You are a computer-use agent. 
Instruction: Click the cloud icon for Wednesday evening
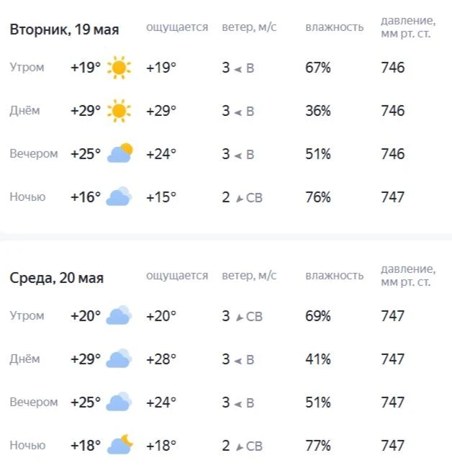point(119,402)
